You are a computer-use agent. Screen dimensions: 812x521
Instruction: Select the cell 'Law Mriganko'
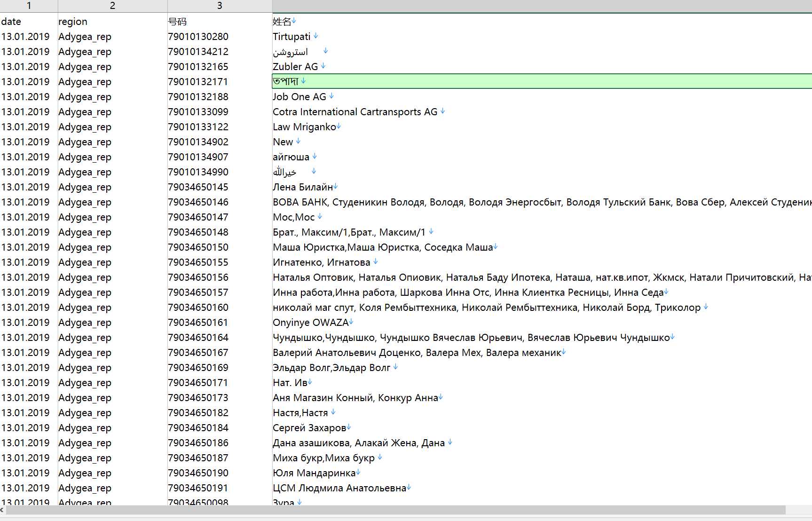point(542,127)
